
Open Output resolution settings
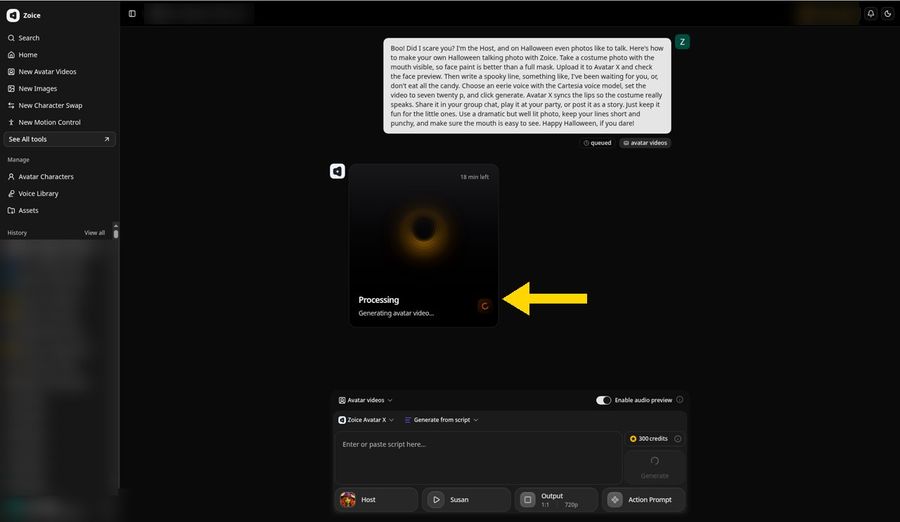pos(556,500)
